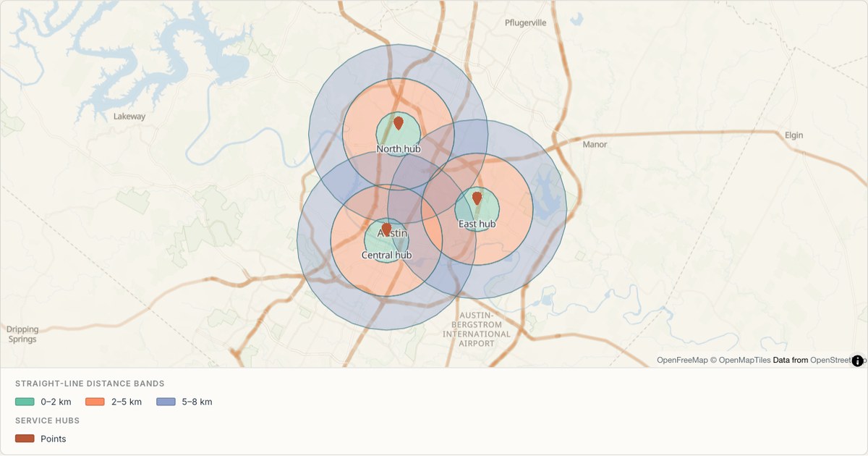Click the Data from attribution text
Viewport: 868px width, 456px height.
[x=791, y=360]
